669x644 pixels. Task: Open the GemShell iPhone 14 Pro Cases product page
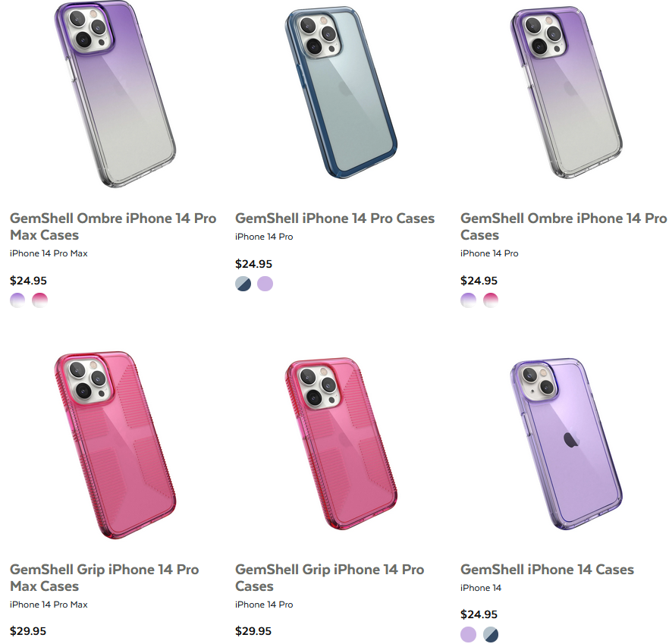tap(334, 218)
